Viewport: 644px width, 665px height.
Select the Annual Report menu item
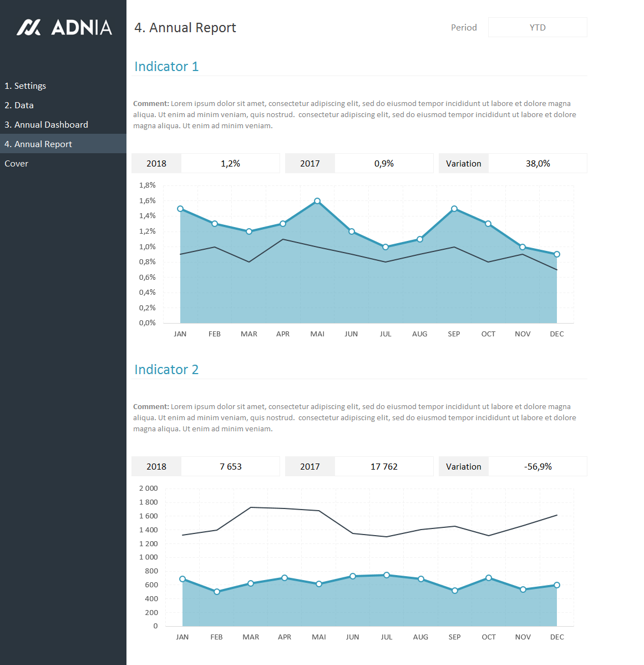[x=38, y=144]
